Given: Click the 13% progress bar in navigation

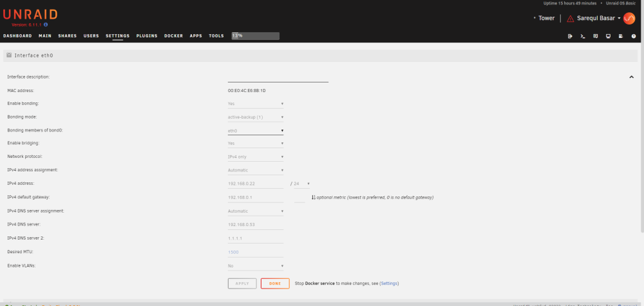Looking at the screenshot, I should (x=256, y=36).
